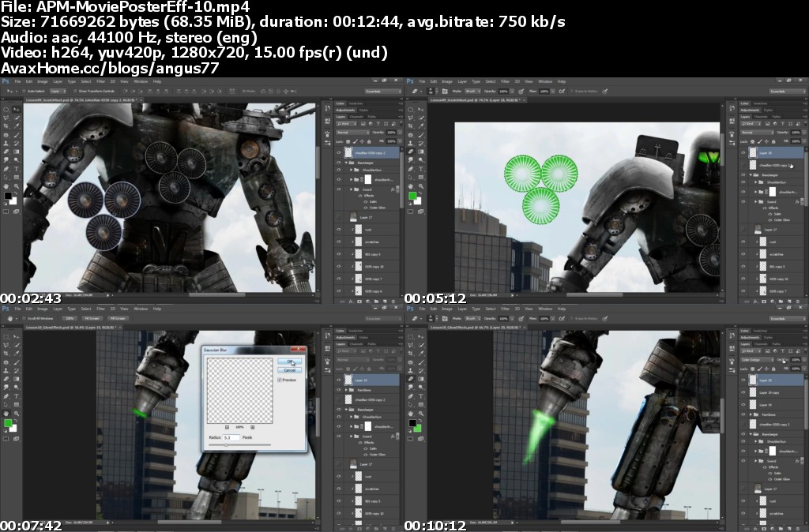Select the Clone Stamp tool in the 00:02:43 frame
The width and height of the screenshot is (809, 532).
[x=6, y=144]
